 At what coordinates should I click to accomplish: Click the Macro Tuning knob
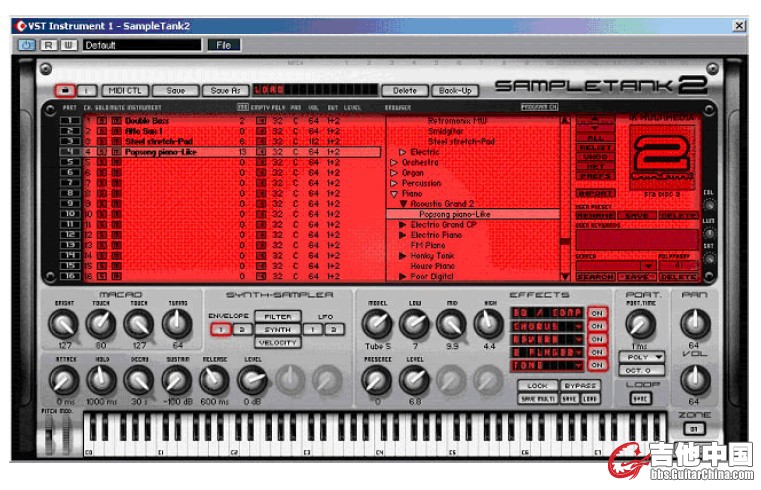177,324
